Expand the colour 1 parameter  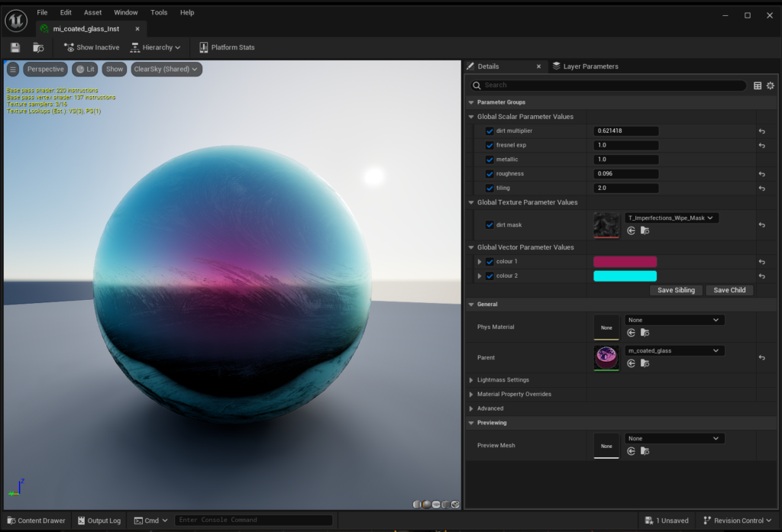[x=481, y=261]
